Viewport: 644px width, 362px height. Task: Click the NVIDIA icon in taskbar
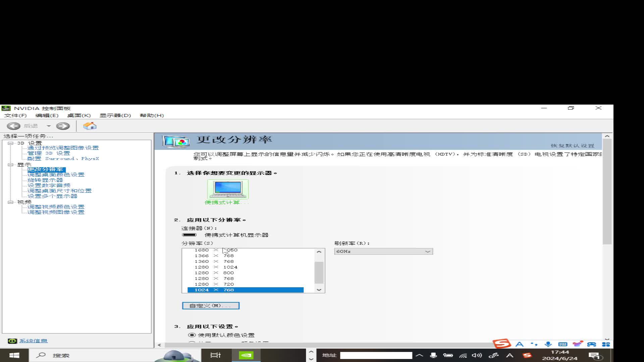[x=246, y=355]
